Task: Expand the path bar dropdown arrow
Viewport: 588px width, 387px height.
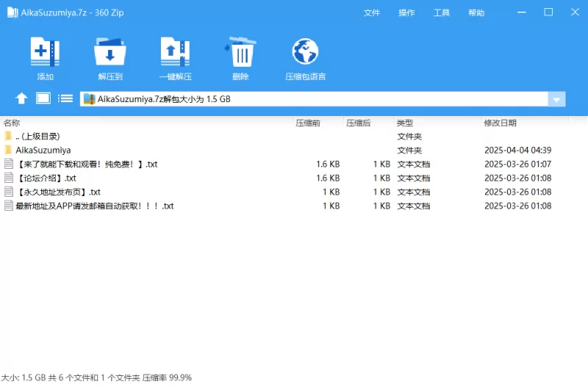Action: click(556, 99)
